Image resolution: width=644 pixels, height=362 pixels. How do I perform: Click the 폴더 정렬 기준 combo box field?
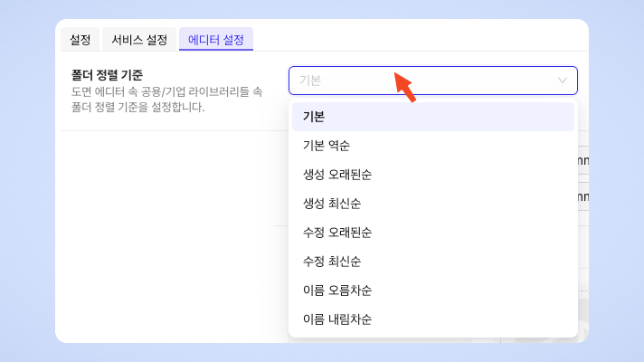tap(425, 81)
